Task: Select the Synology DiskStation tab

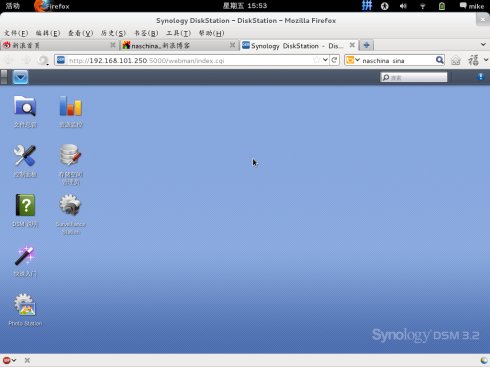Action: (x=299, y=45)
